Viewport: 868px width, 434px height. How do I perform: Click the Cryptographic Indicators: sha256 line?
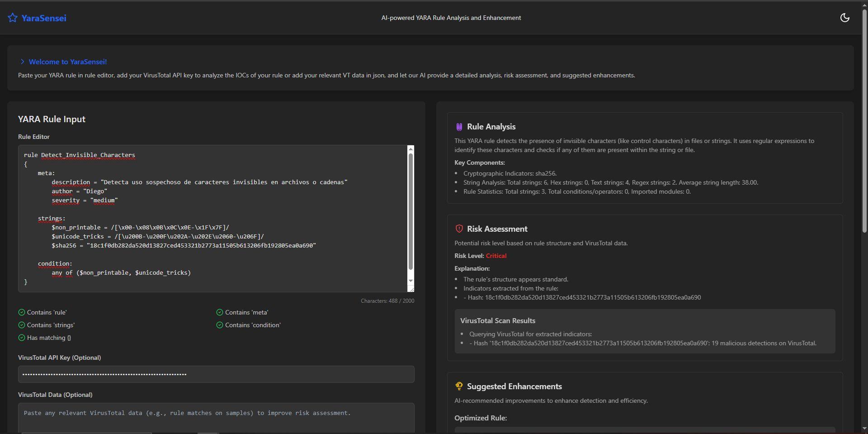[x=510, y=173]
